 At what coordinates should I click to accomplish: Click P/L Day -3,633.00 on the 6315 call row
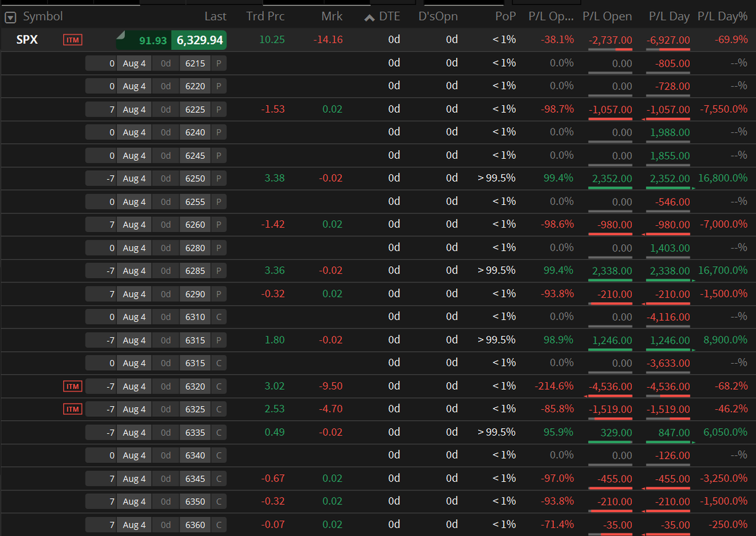[x=668, y=363]
